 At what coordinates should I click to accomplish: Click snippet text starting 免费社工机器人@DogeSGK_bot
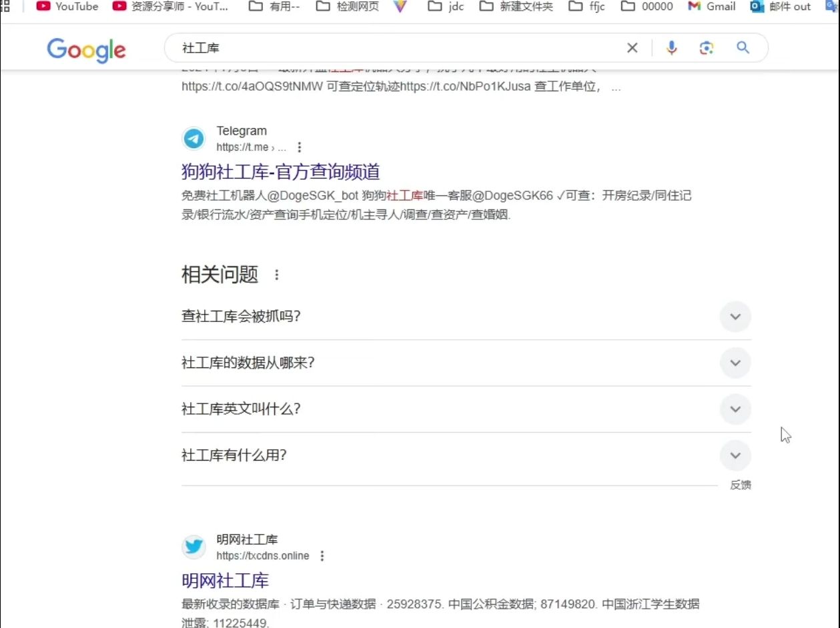pos(437,205)
